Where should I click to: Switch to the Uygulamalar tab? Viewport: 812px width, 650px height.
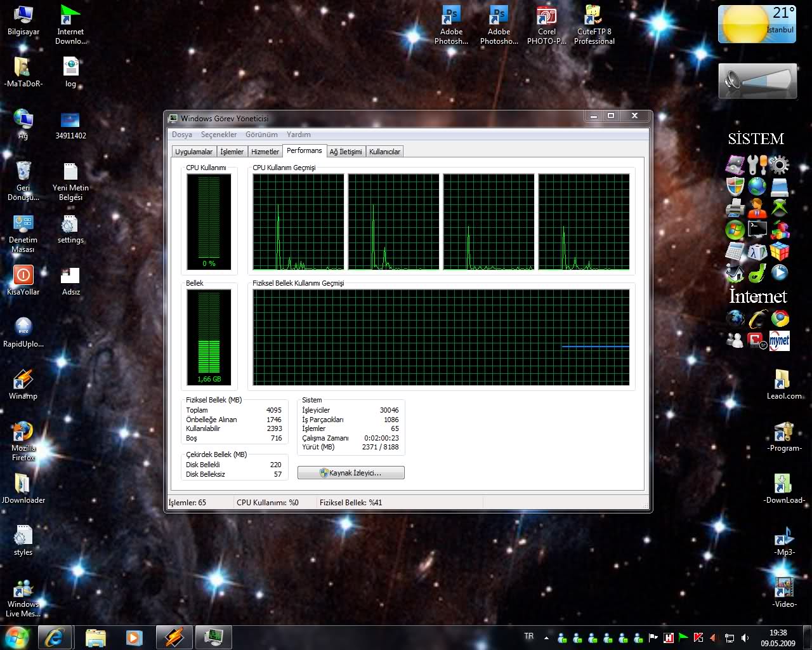(x=193, y=152)
